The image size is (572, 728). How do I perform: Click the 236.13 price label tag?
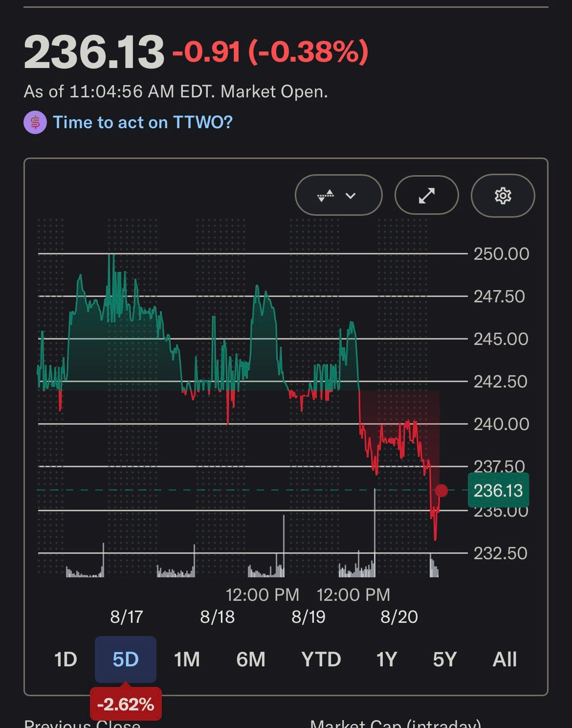pos(498,490)
